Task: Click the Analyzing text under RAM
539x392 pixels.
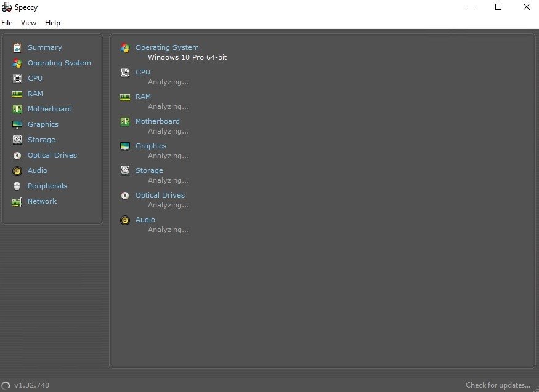Action: pyautogui.click(x=168, y=106)
